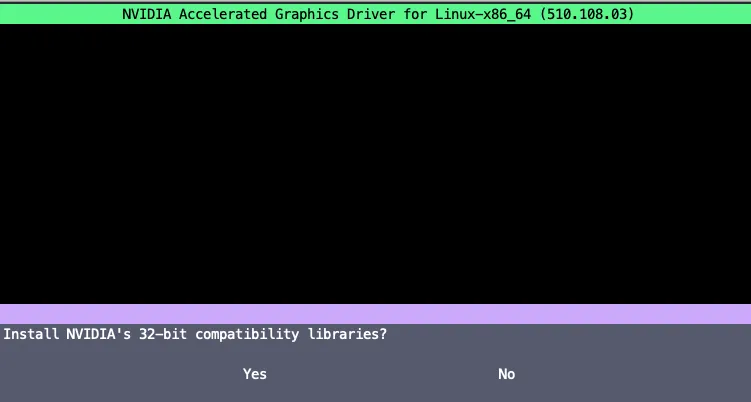751x402 pixels.
Task: Choose Yes to install 32-bit libraries
Action: pos(254,374)
